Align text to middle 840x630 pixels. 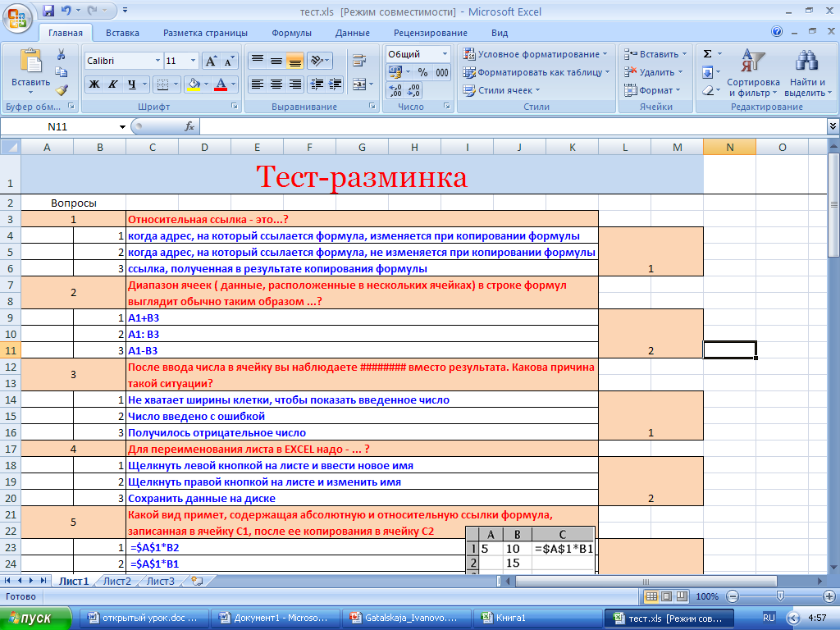pos(276,61)
